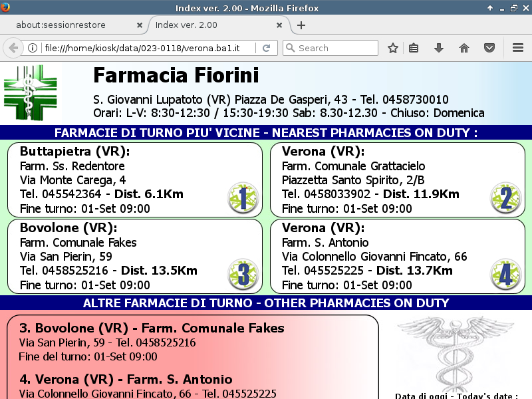Show bookmarks list from toolbar
Viewport: 532px width, 399px height.
pyautogui.click(x=414, y=48)
